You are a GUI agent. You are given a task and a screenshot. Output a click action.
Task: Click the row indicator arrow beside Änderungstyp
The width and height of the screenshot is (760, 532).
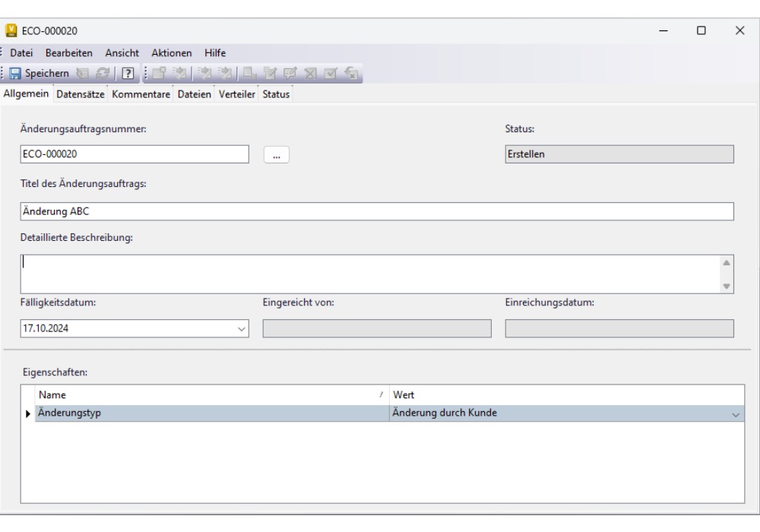(28, 413)
